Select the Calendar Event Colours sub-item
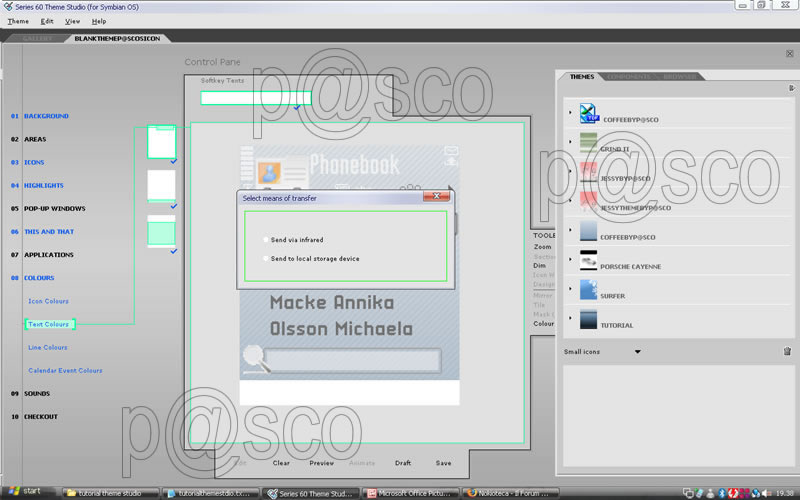The image size is (800, 500). coord(65,370)
